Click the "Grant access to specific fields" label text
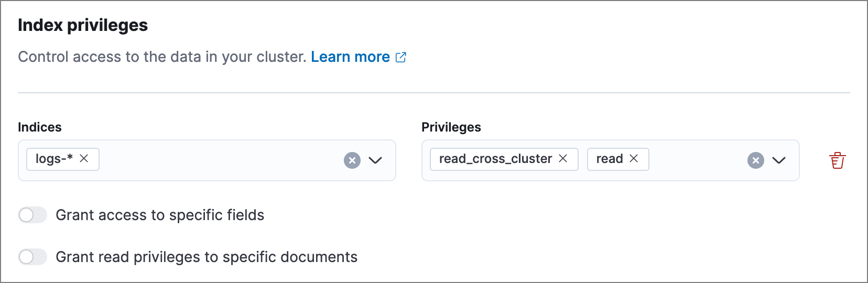868x283 pixels. tap(160, 215)
